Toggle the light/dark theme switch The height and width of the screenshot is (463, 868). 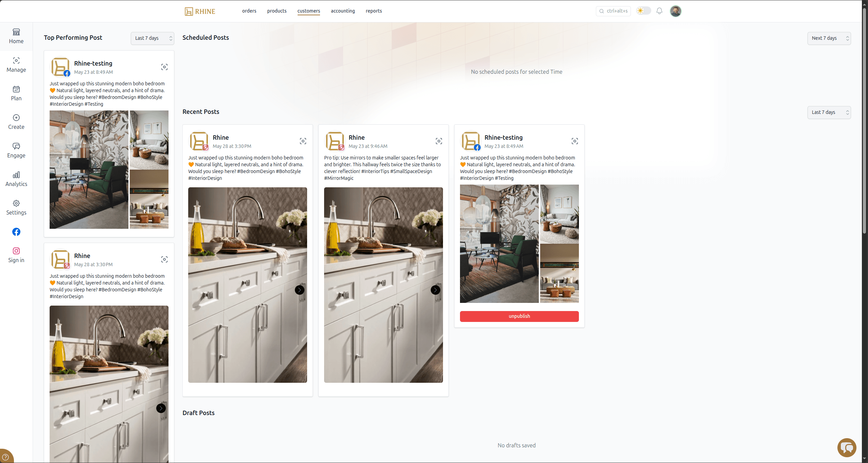643,11
